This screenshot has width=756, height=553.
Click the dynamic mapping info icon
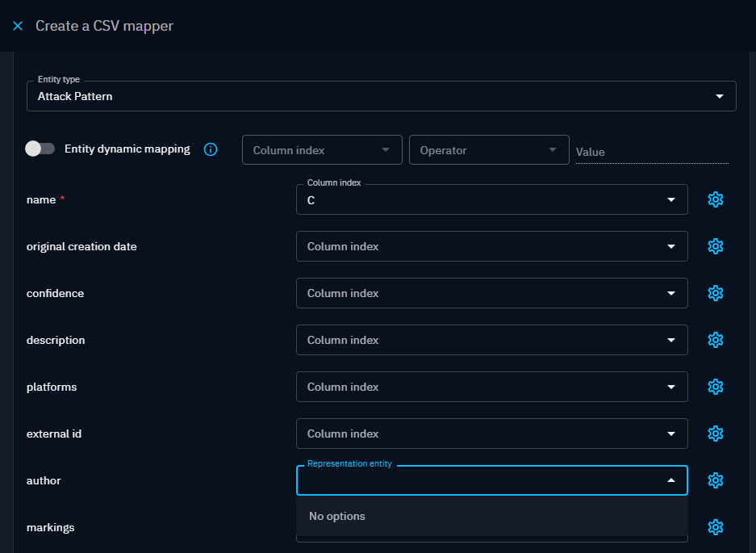tap(211, 149)
